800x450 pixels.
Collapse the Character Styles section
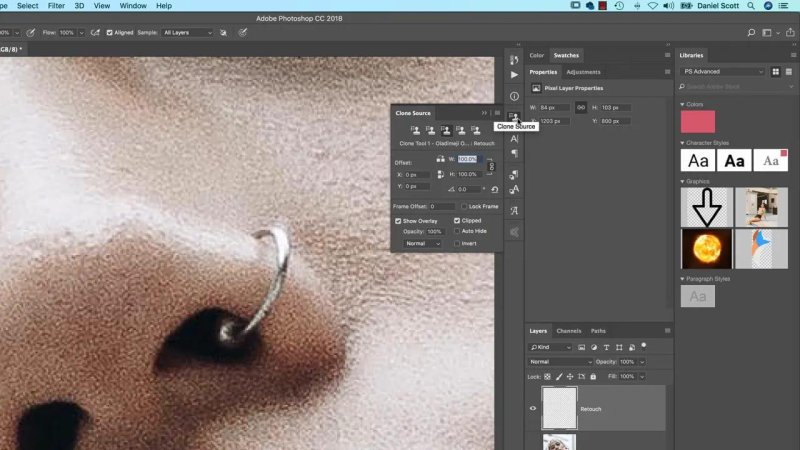tap(683, 143)
